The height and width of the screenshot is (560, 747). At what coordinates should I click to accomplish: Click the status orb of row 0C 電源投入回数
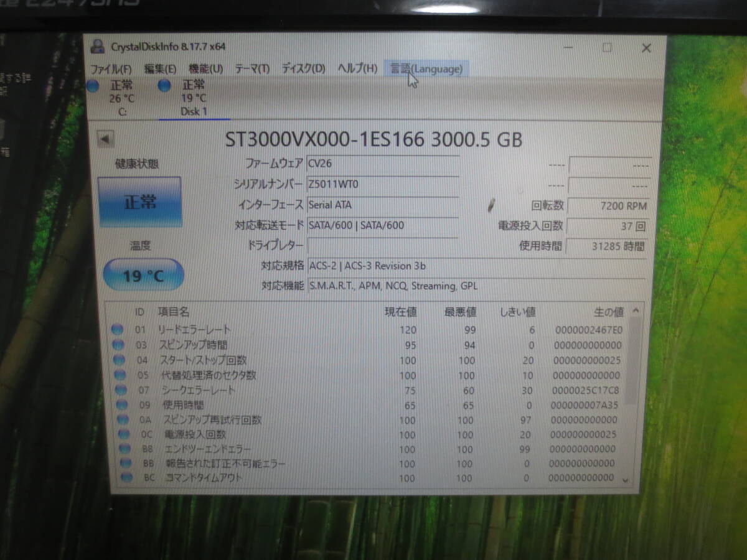point(124,435)
